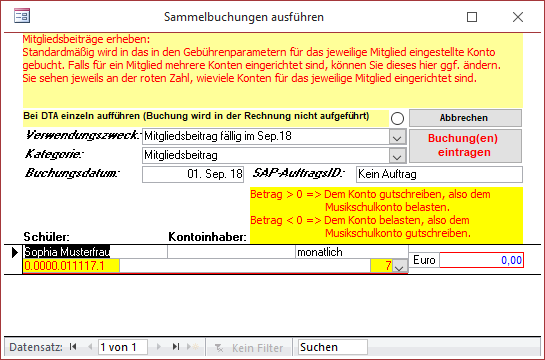Click the Abbrechen button
The image size is (545, 360).
click(x=465, y=118)
